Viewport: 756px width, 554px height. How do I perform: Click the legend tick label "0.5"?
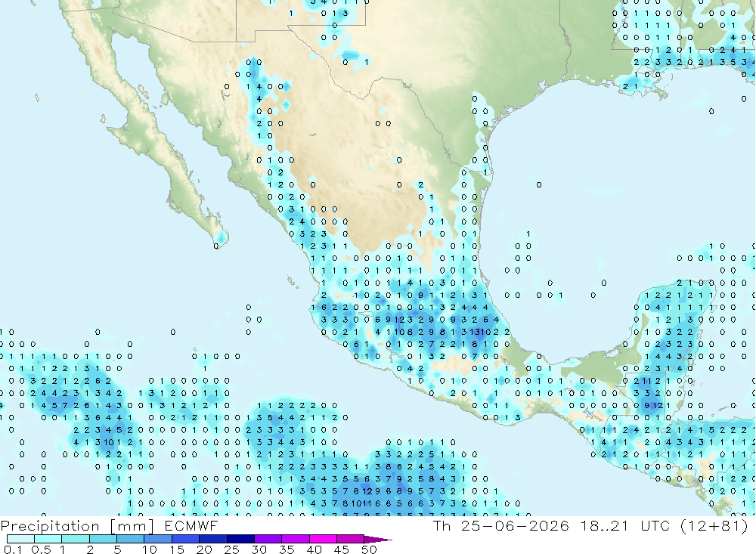(42, 549)
